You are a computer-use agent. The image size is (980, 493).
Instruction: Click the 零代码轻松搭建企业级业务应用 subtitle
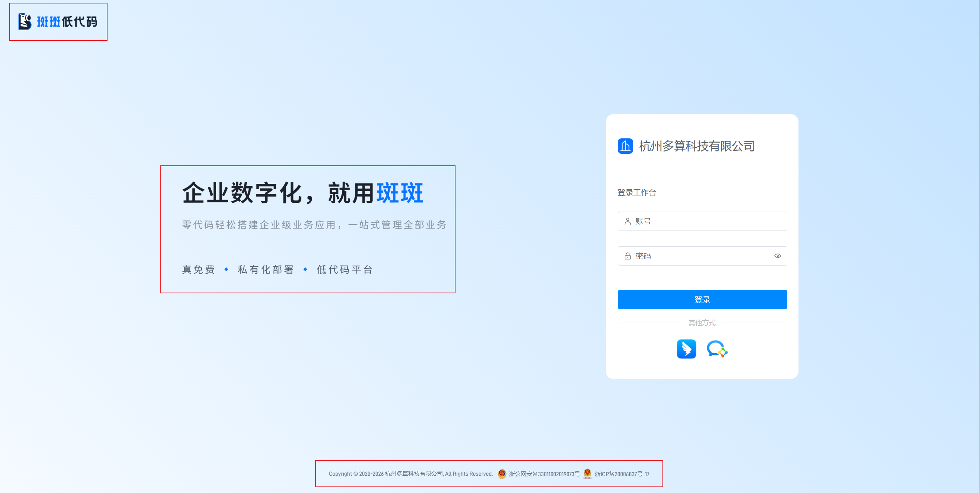click(x=314, y=225)
